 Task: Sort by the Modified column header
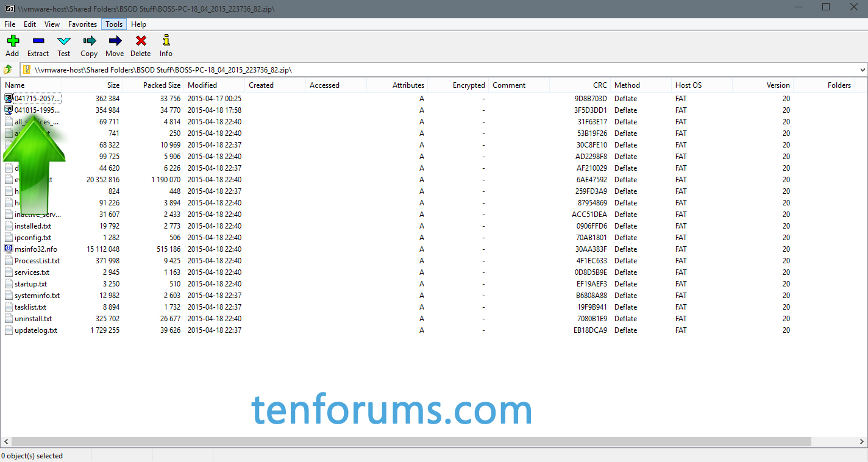pos(203,85)
